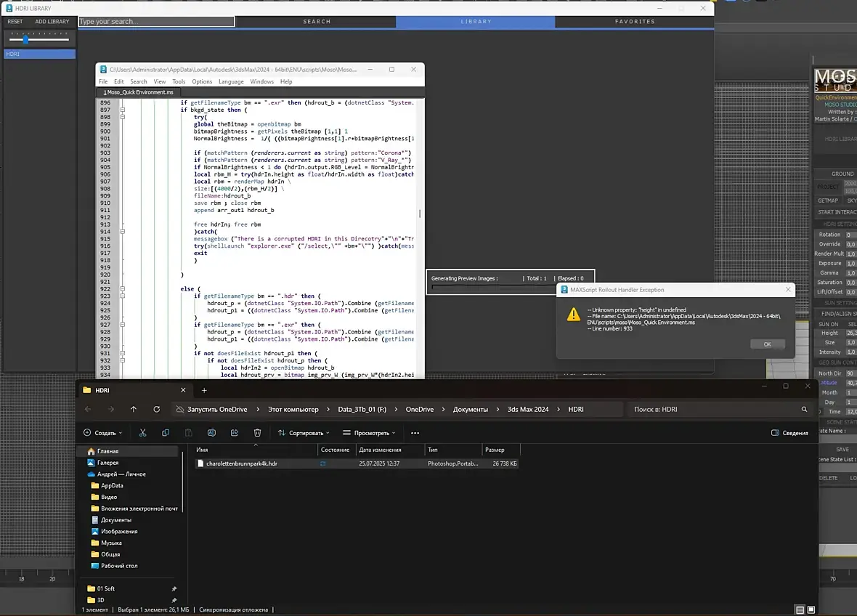Viewport: 857px width, 616px height.
Task: Go up one folder with the Up arrow
Action: coord(134,409)
